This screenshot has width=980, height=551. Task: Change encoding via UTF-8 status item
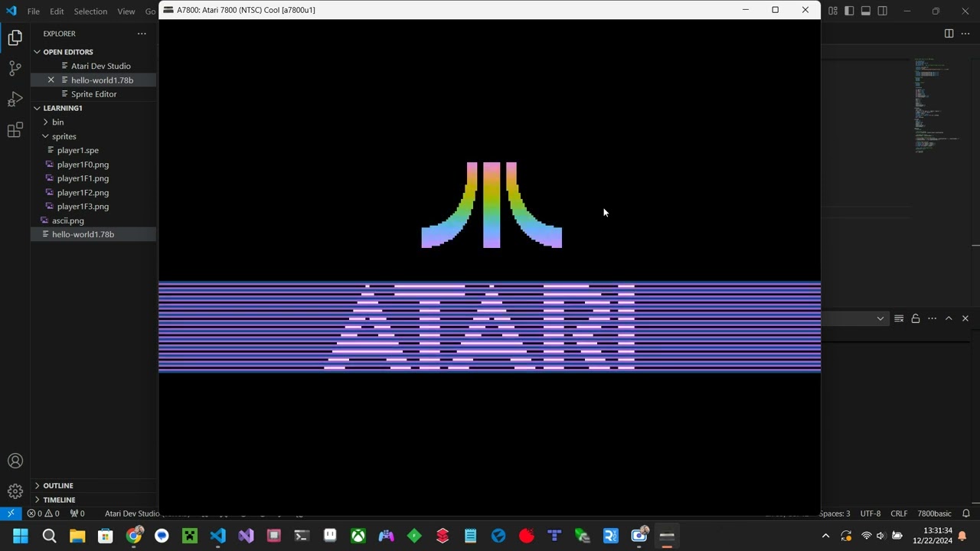click(871, 514)
